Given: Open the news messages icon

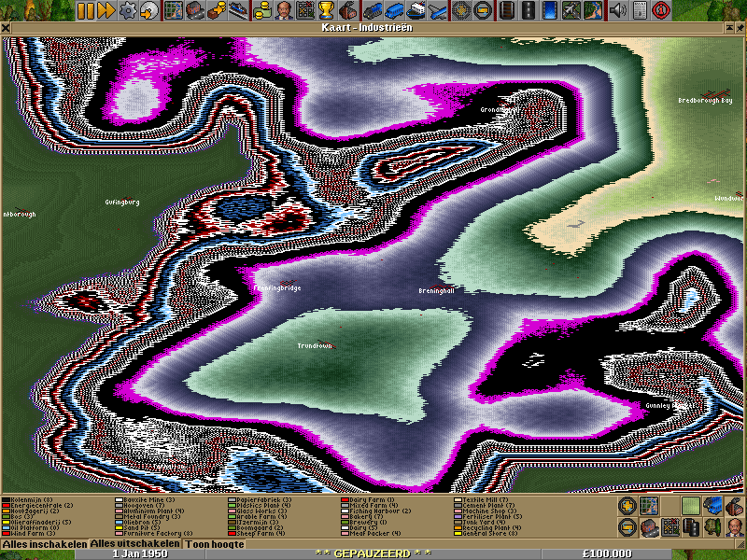Looking at the screenshot, I should tap(640, 10).
